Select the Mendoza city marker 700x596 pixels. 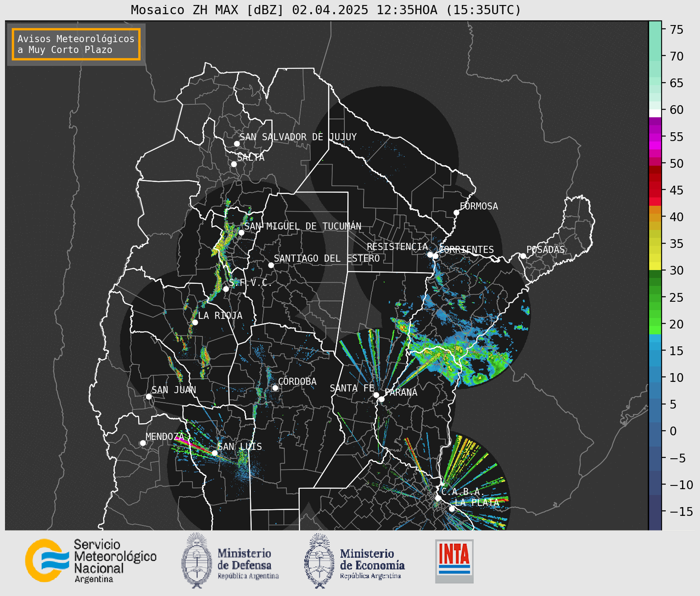click(x=143, y=443)
